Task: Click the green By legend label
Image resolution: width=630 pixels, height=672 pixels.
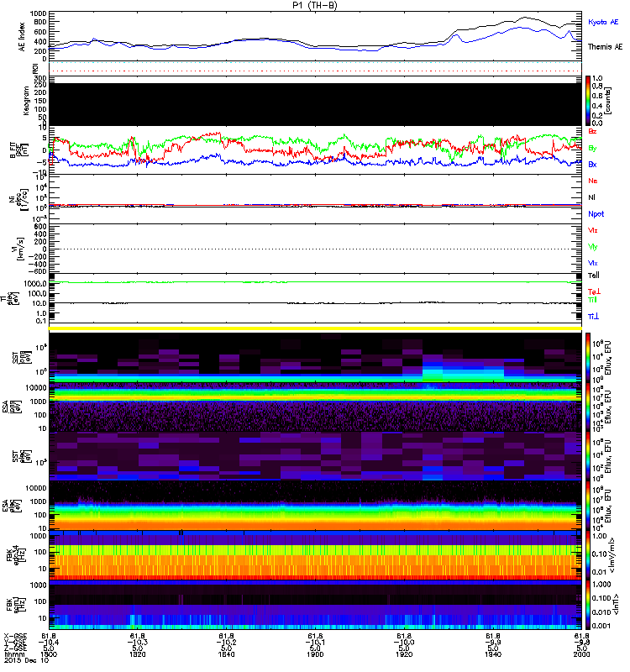Action: [x=592, y=149]
